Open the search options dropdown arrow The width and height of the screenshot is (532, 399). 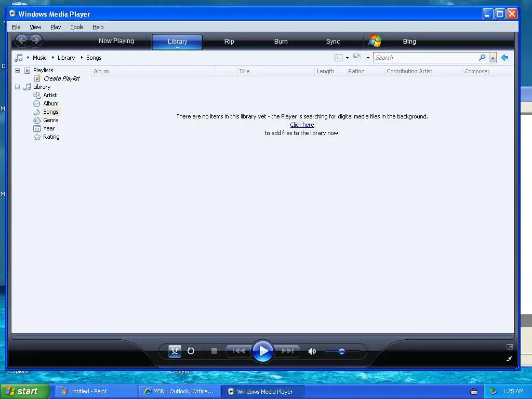coord(493,58)
